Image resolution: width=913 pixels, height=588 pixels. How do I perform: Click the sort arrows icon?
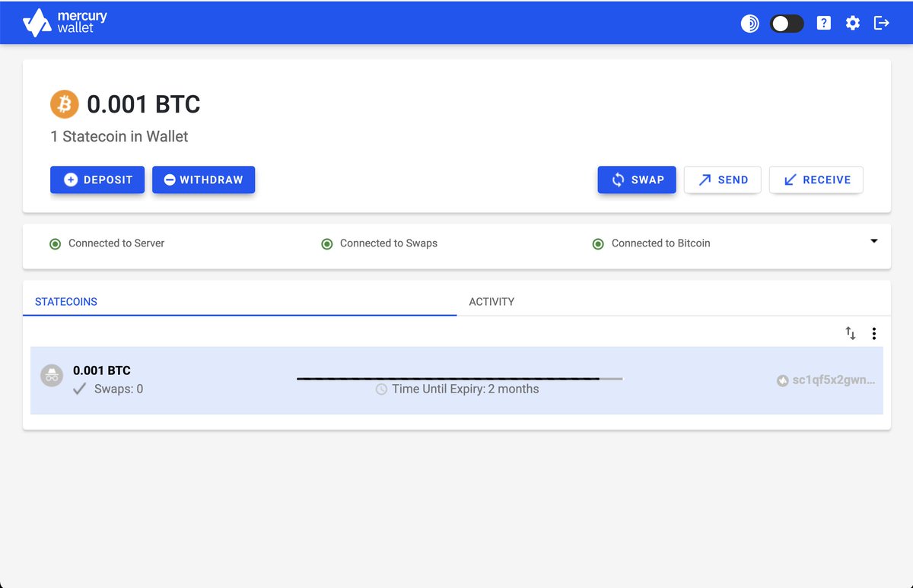click(851, 333)
